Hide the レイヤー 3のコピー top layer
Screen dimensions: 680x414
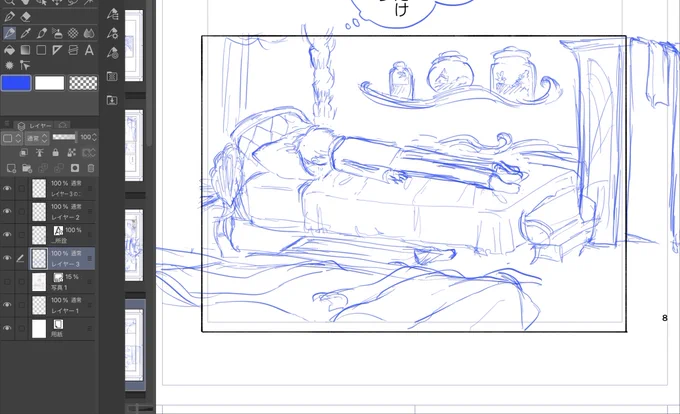pos(7,189)
